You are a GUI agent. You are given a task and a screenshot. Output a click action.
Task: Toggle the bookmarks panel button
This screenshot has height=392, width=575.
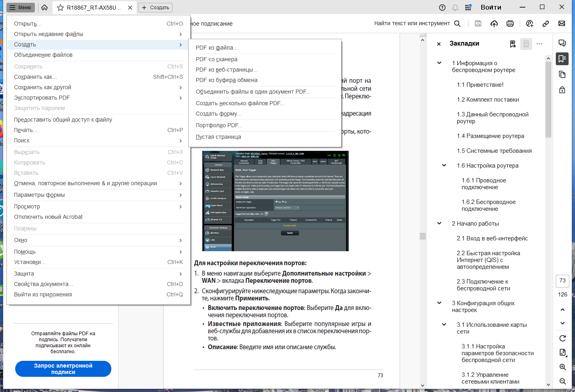pos(562,59)
